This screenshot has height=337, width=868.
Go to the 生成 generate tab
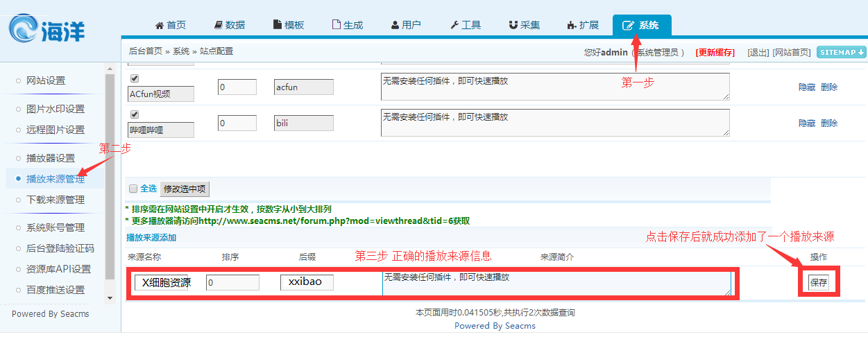347,25
